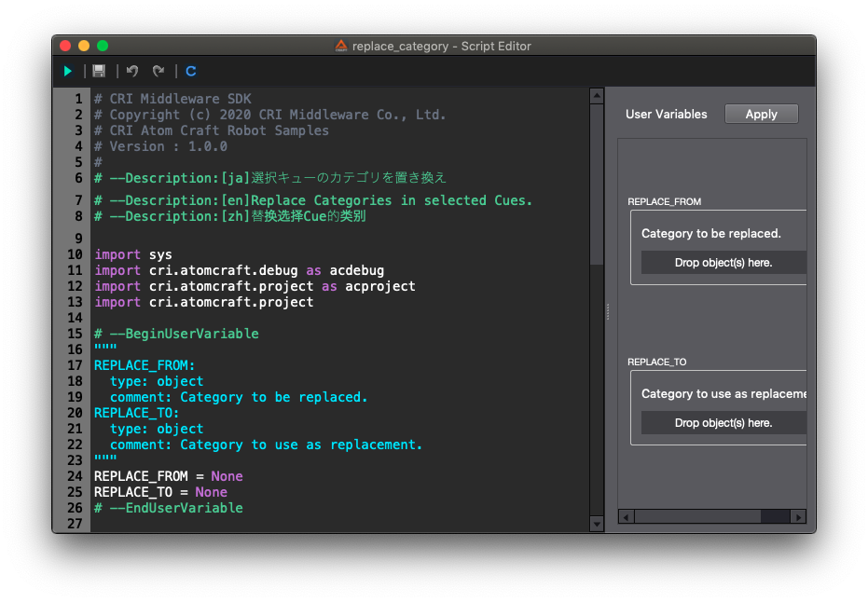
Task: Click the REPLACE_TO 'Drop object(s) here.' field
Action: tap(723, 423)
